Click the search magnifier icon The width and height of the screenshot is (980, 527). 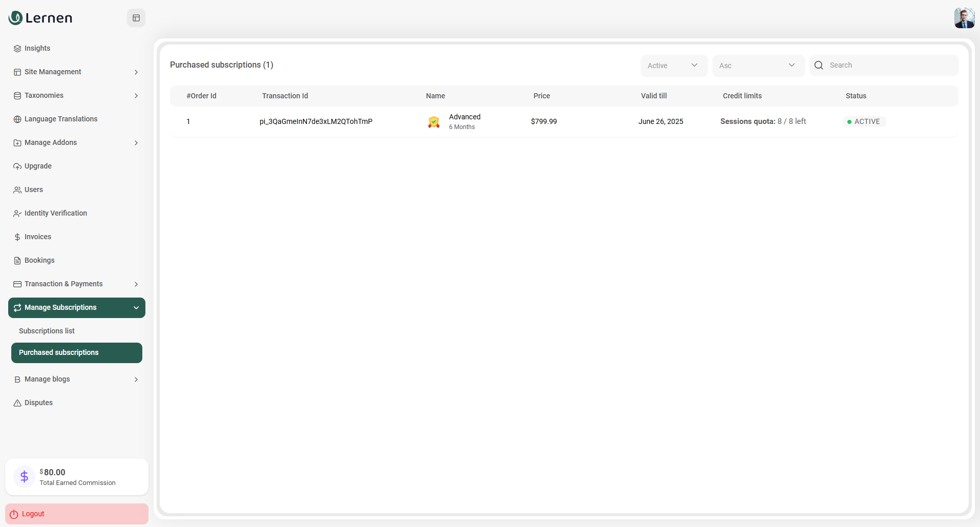[x=819, y=66]
